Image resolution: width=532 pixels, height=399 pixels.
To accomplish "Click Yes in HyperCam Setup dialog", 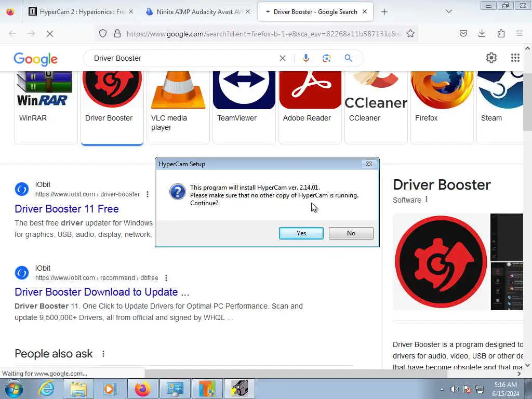I will 301,233.
